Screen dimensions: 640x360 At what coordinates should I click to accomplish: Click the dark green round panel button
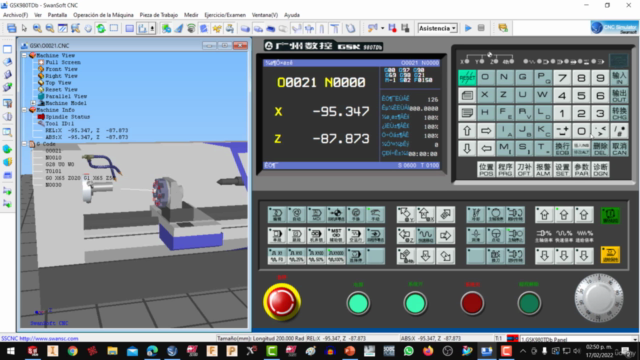pos(529,303)
